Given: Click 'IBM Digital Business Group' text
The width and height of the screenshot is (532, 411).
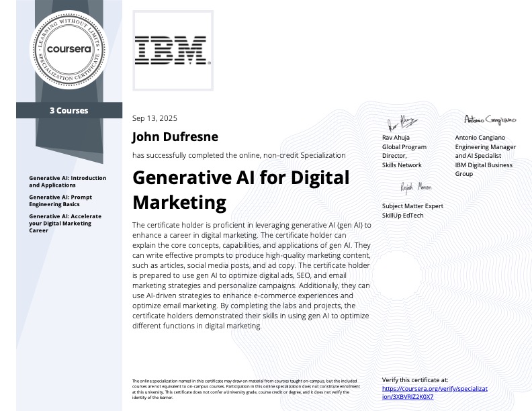Looking at the screenshot, I should (484, 169).
